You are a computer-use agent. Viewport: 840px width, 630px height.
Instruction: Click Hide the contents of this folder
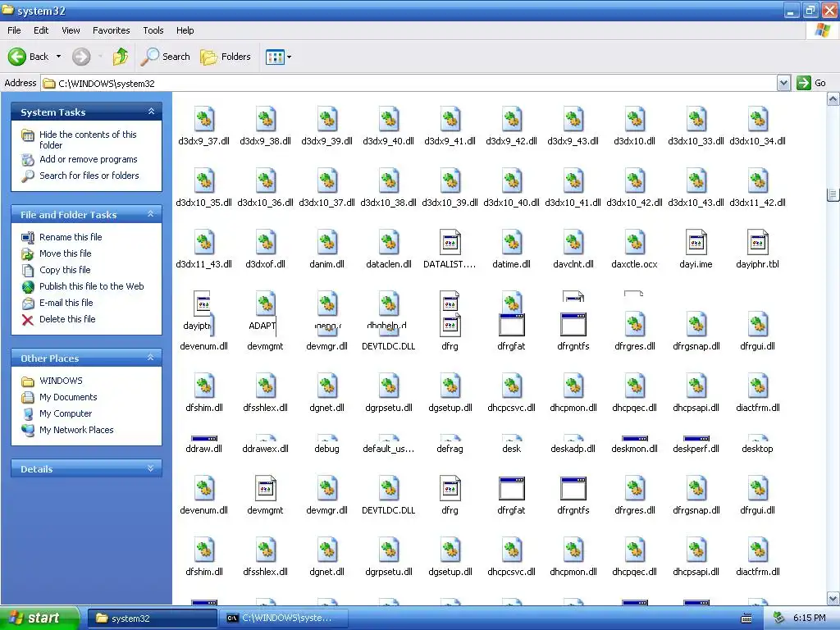pyautogui.click(x=88, y=139)
